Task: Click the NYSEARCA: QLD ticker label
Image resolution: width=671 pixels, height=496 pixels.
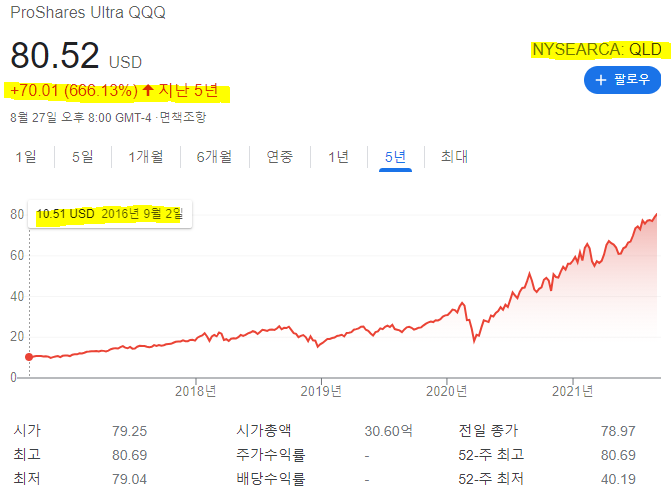Action: (x=597, y=50)
